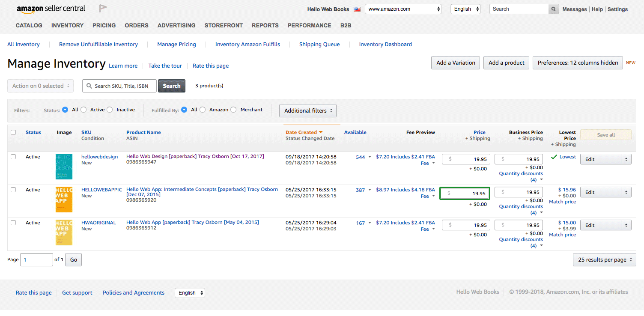Expand available quantity 387 arrow

tap(370, 190)
